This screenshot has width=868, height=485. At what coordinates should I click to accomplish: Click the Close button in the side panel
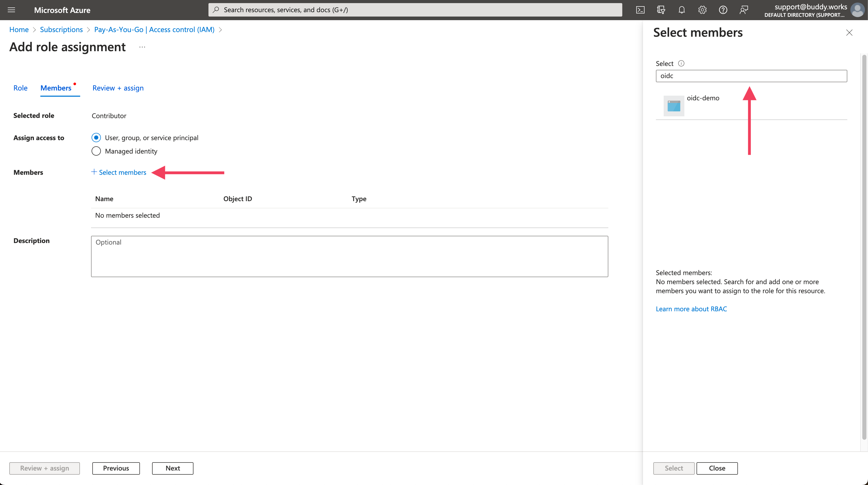click(x=717, y=468)
